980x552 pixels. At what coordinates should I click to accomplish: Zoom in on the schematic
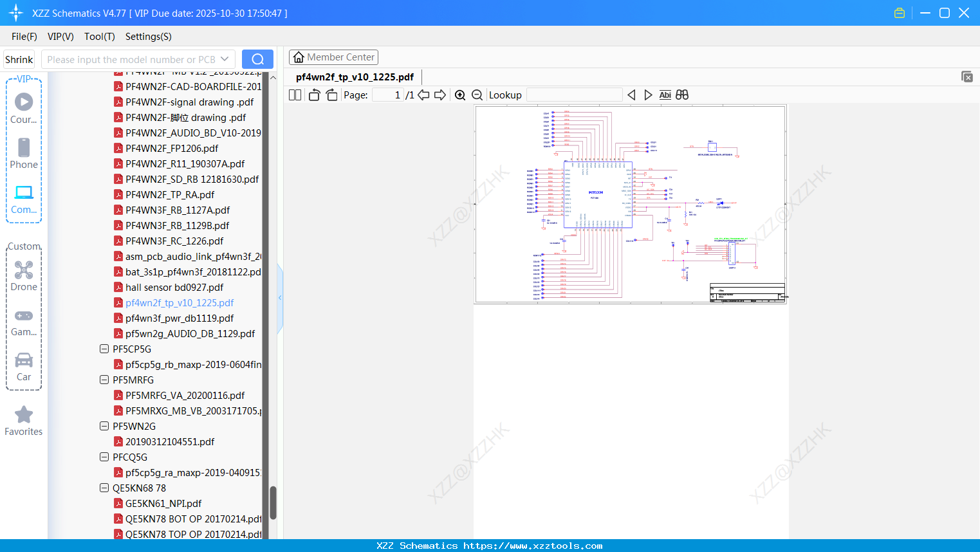point(460,95)
